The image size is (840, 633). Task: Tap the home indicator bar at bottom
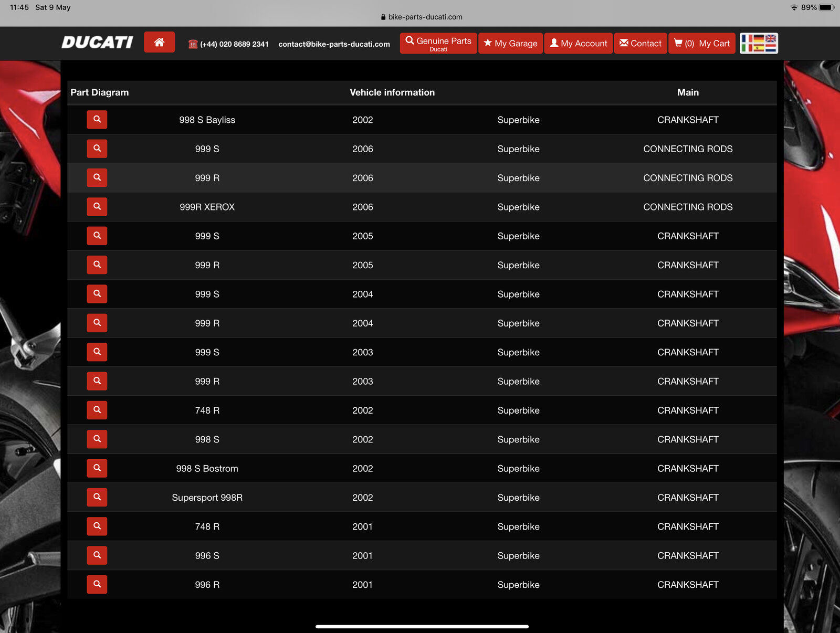tap(422, 626)
